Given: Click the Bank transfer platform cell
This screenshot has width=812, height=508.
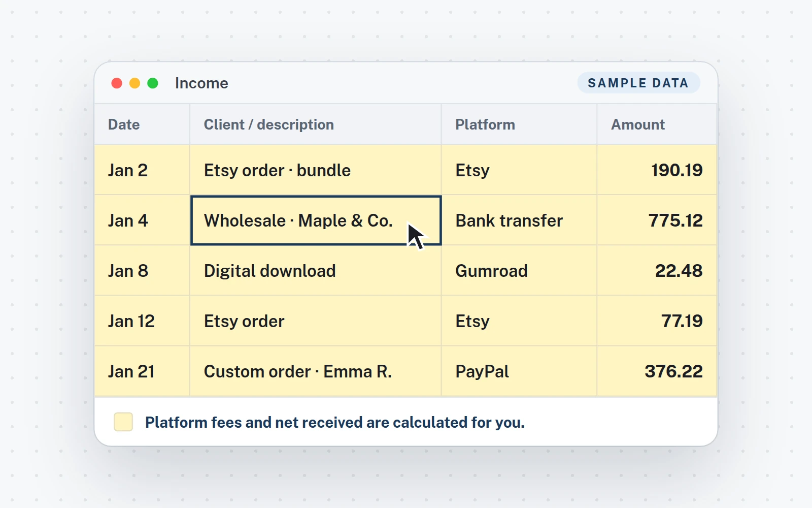Looking at the screenshot, I should (x=519, y=220).
